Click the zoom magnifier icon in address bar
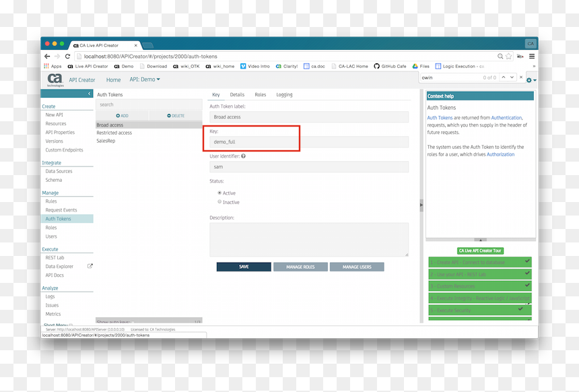 (500, 56)
